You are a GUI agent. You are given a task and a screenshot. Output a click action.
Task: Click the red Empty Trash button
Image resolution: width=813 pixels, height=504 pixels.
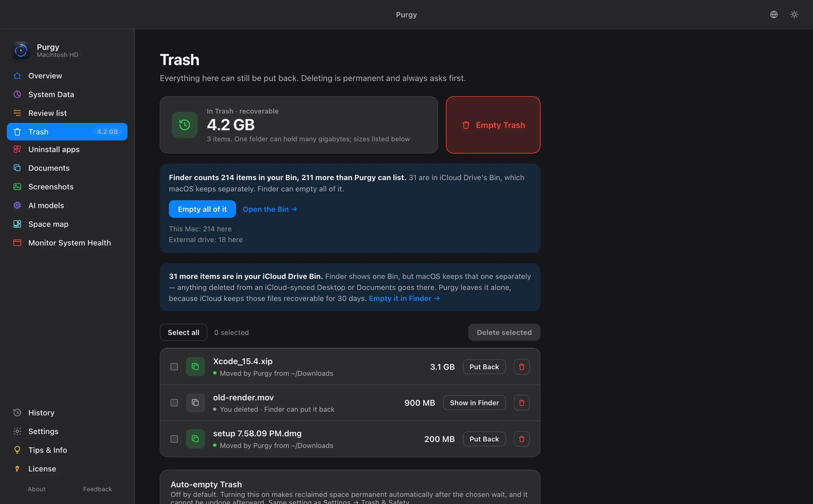click(493, 125)
